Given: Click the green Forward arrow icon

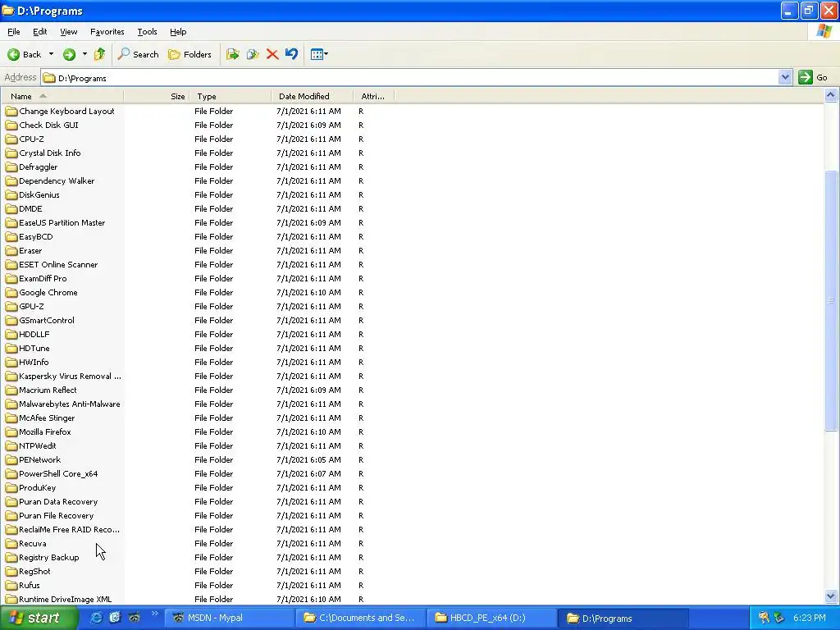Looking at the screenshot, I should click(69, 54).
